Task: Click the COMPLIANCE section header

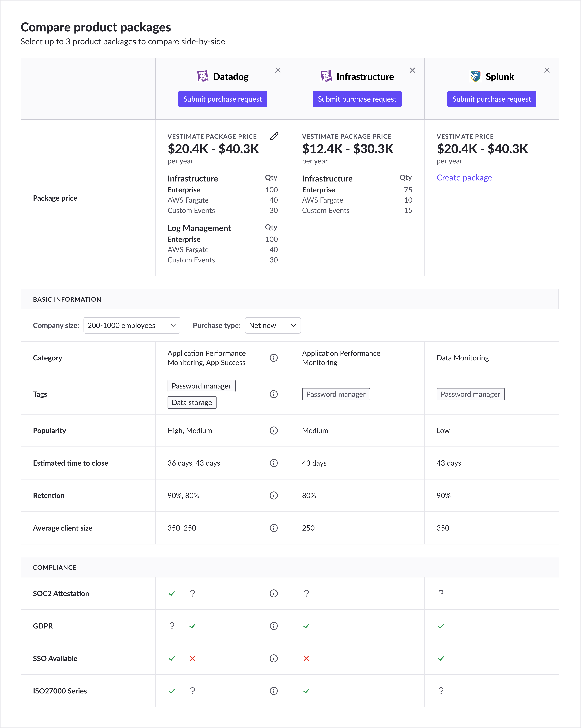Action: coord(55,568)
